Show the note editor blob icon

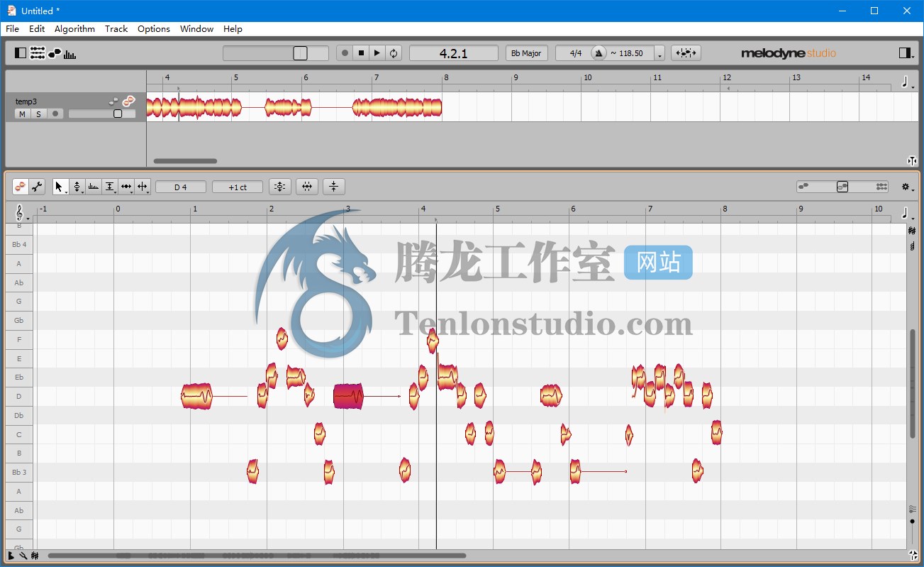(55, 53)
